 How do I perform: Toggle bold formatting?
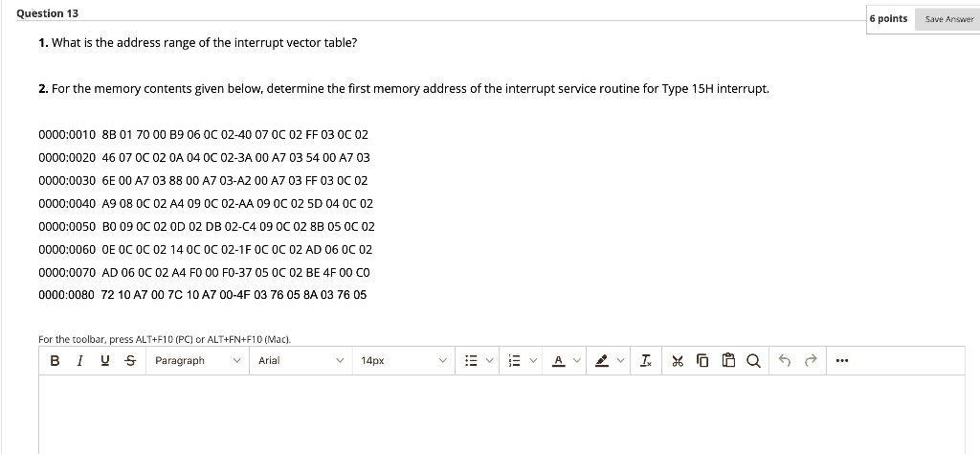[55, 361]
